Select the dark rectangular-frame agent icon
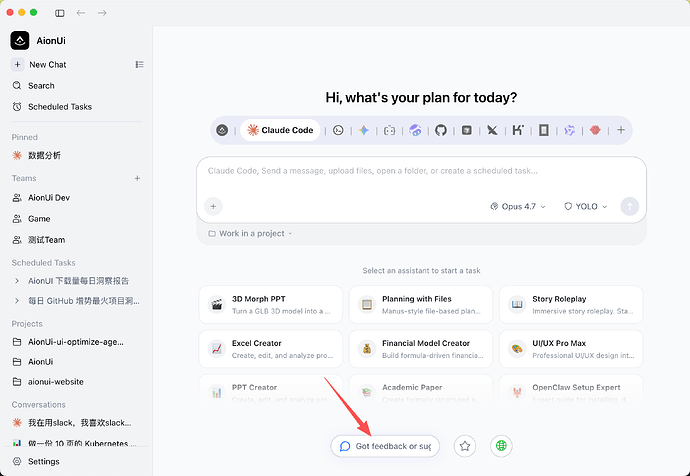The width and height of the screenshot is (690, 476). 544,130
